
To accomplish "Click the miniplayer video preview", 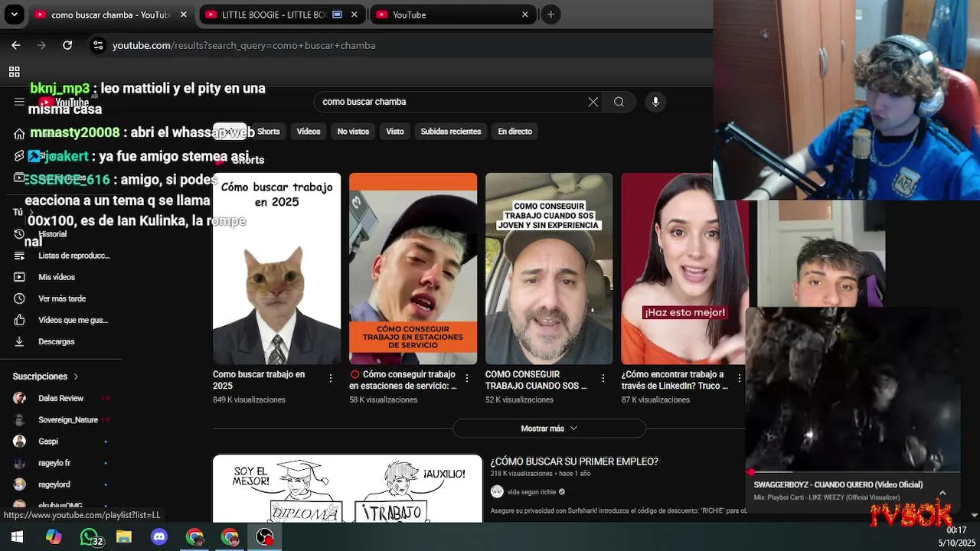I will coord(852,389).
